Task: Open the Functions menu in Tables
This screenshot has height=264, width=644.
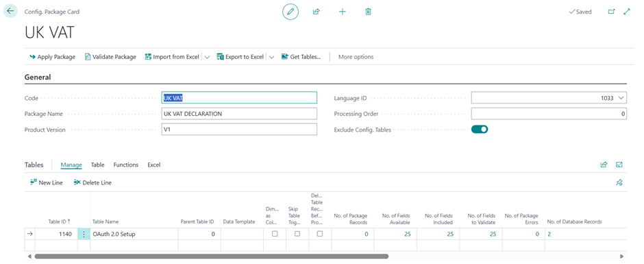Action: point(125,165)
